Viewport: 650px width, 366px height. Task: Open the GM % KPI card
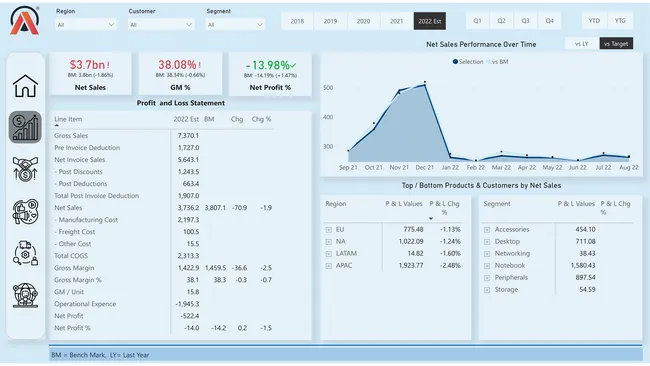(x=180, y=74)
